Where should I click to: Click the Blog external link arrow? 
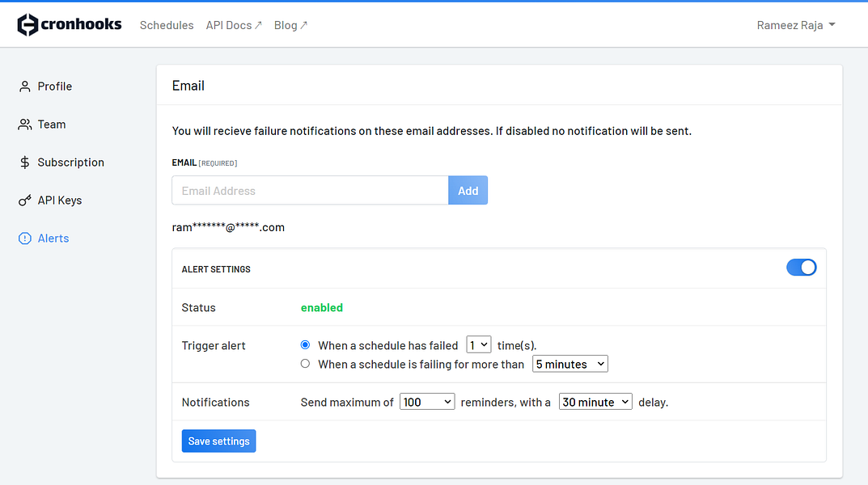(303, 25)
